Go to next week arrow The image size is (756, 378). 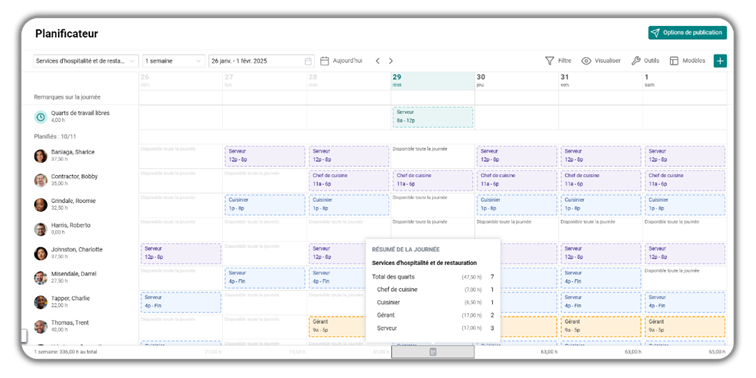coord(391,61)
